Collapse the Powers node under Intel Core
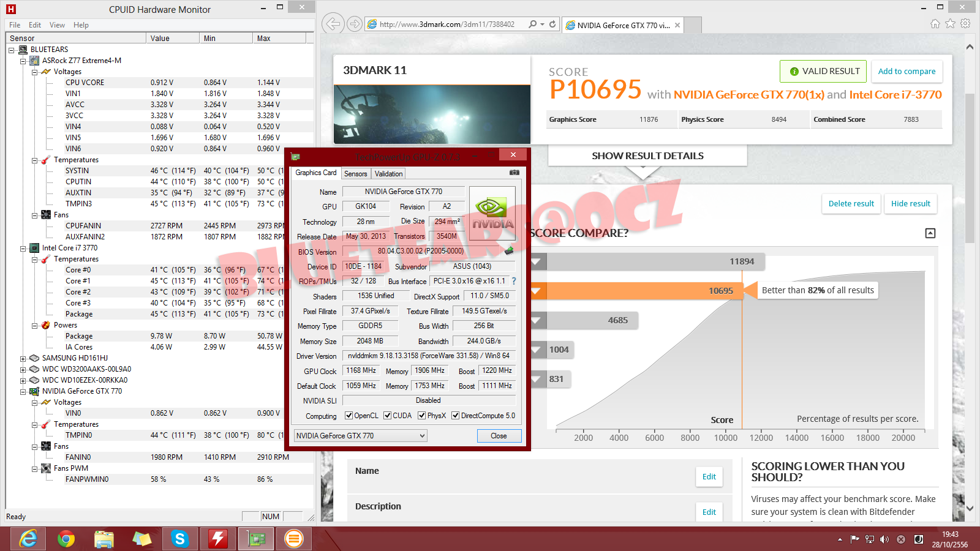 click(x=34, y=326)
